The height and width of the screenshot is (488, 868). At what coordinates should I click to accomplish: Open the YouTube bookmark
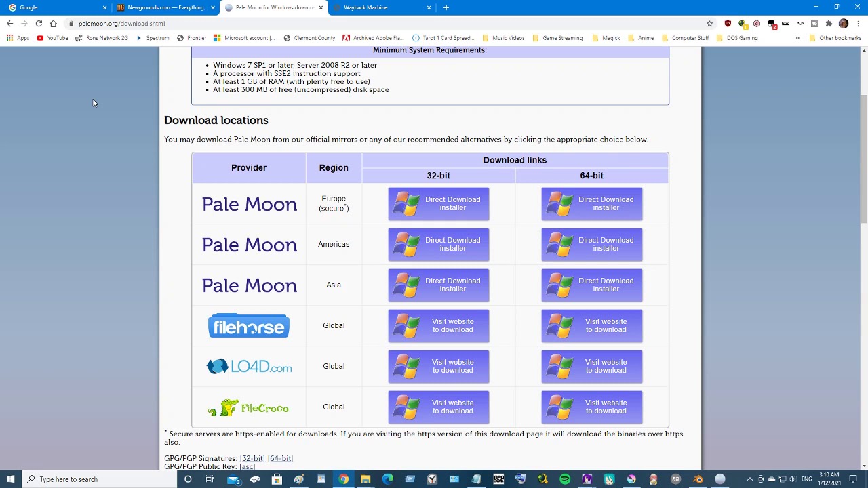(52, 38)
